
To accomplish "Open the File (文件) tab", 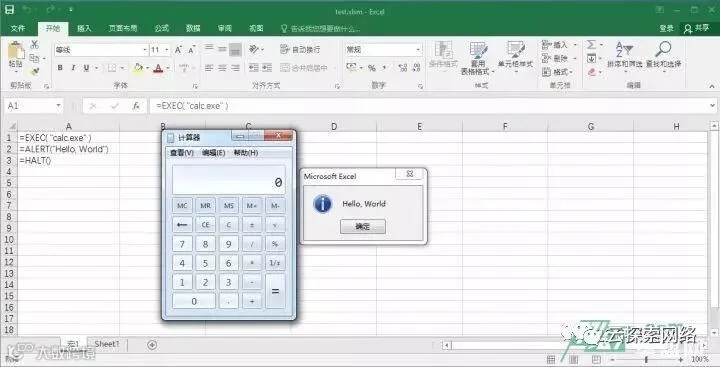I will 17,28.
